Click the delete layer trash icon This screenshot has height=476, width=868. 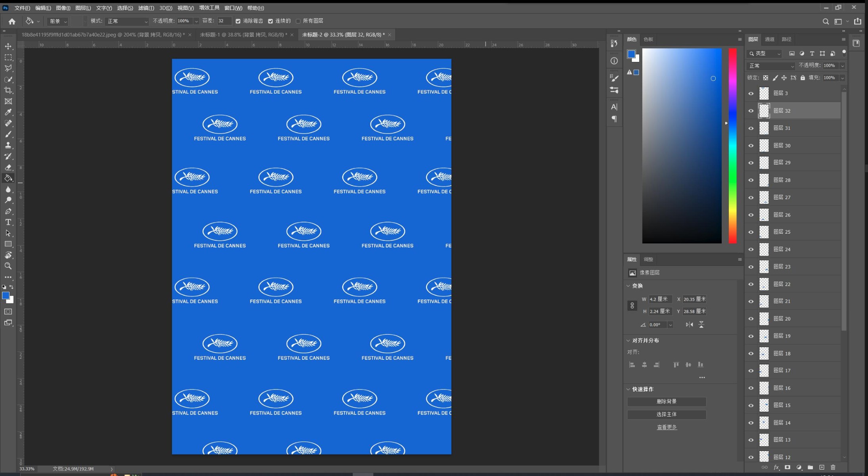coord(833,467)
